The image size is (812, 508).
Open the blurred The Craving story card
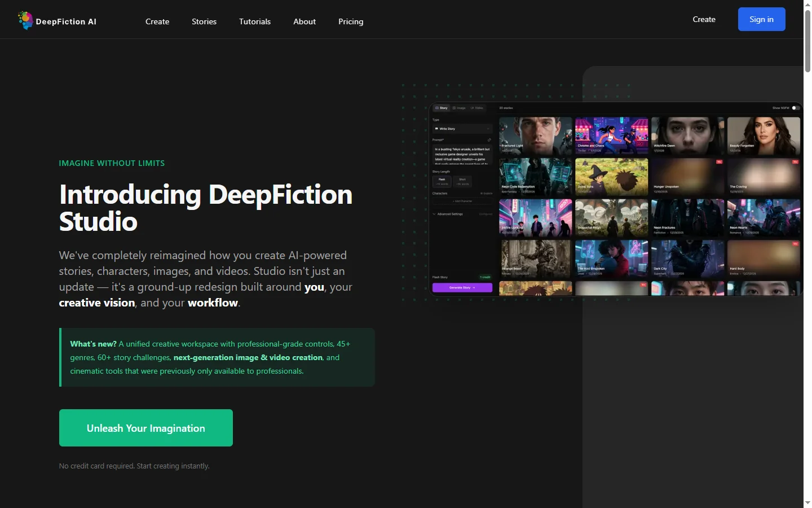coord(764,177)
